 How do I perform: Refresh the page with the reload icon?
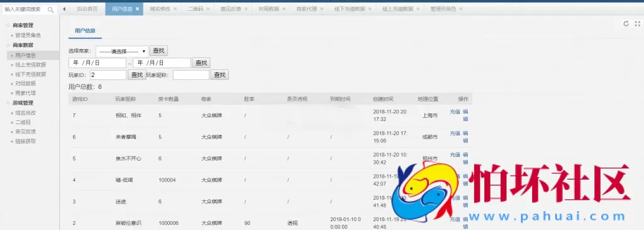point(626,23)
